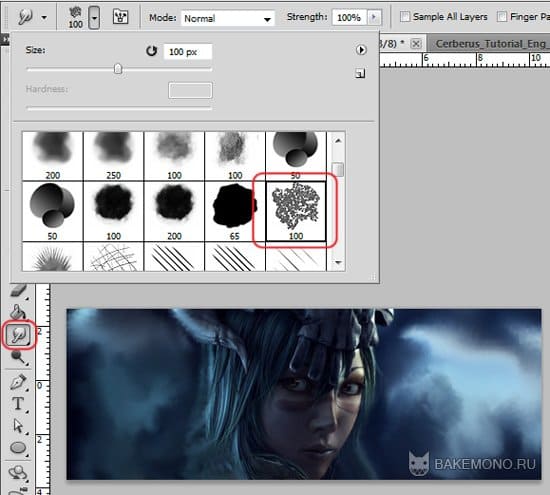Select the dark fuzzy brush sized 100

113,211
